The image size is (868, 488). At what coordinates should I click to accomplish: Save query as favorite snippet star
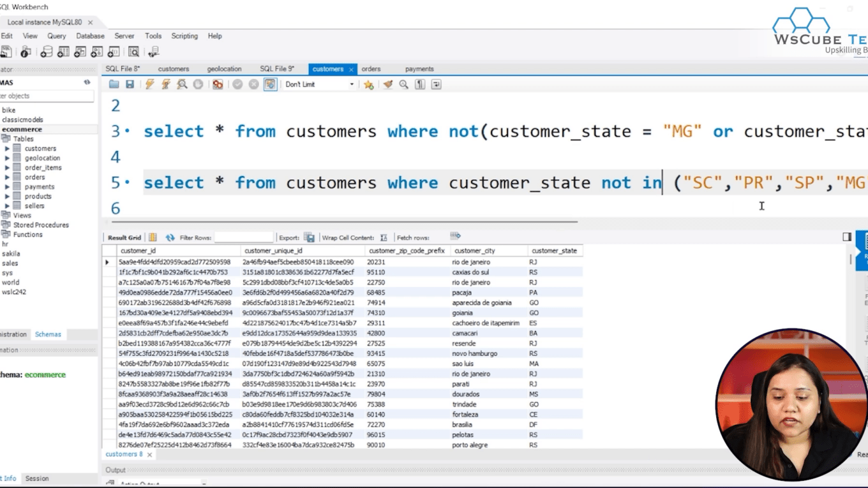[x=369, y=84]
